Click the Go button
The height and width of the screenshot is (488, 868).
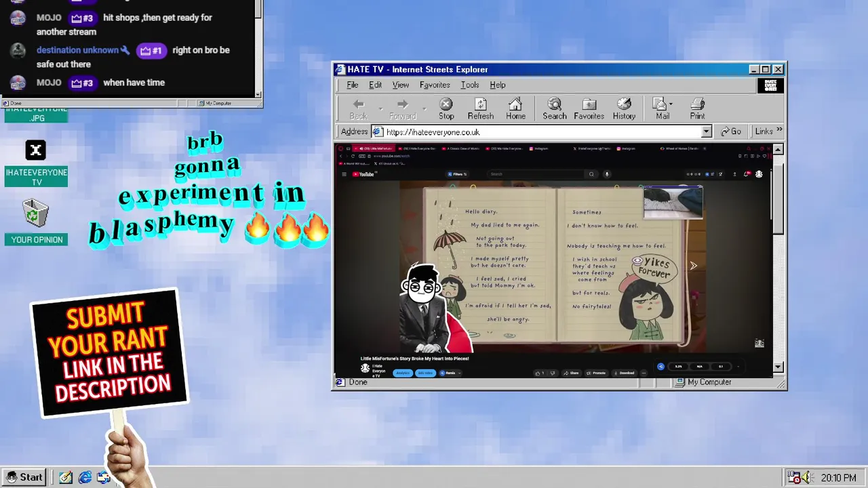coord(731,131)
